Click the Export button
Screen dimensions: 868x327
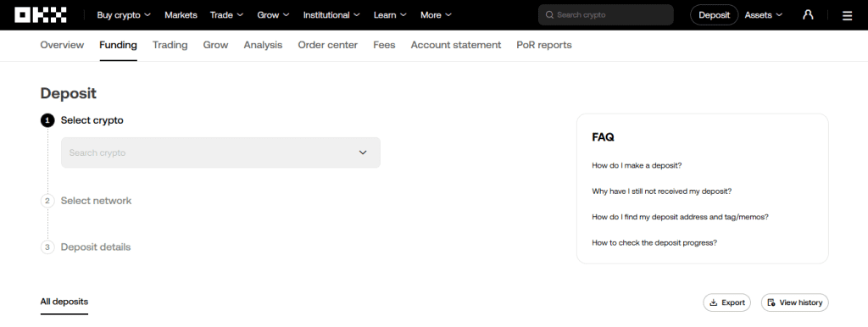tap(726, 302)
